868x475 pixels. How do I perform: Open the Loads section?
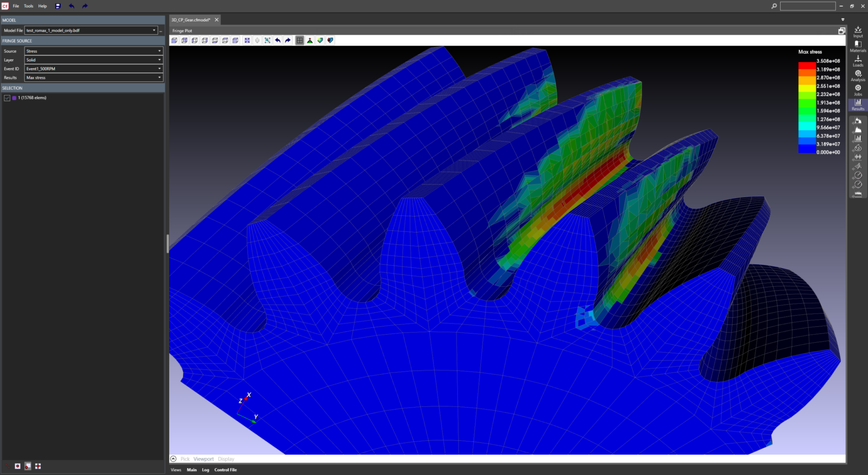(x=858, y=61)
